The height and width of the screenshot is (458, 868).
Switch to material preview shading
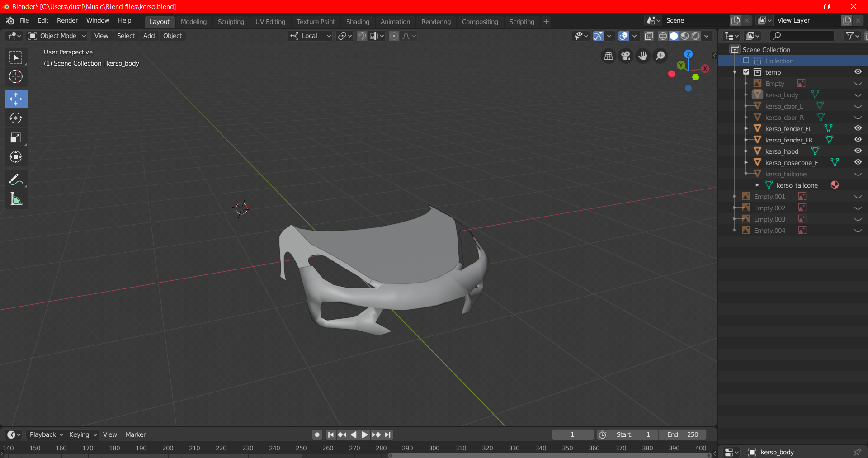(685, 36)
